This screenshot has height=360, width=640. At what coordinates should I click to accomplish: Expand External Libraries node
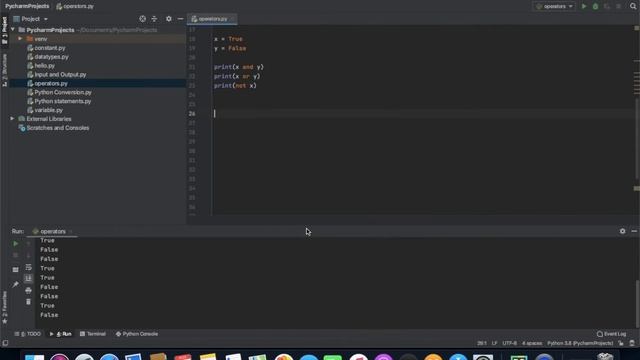(12, 119)
